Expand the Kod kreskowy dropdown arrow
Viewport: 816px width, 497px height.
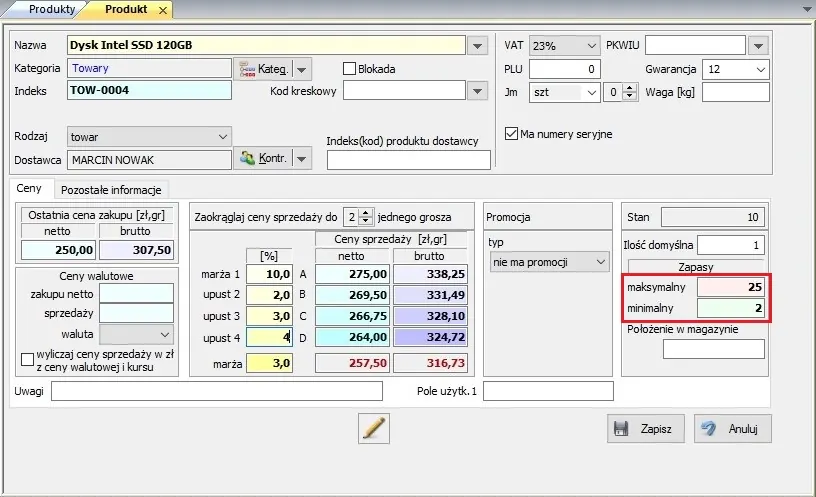477,91
